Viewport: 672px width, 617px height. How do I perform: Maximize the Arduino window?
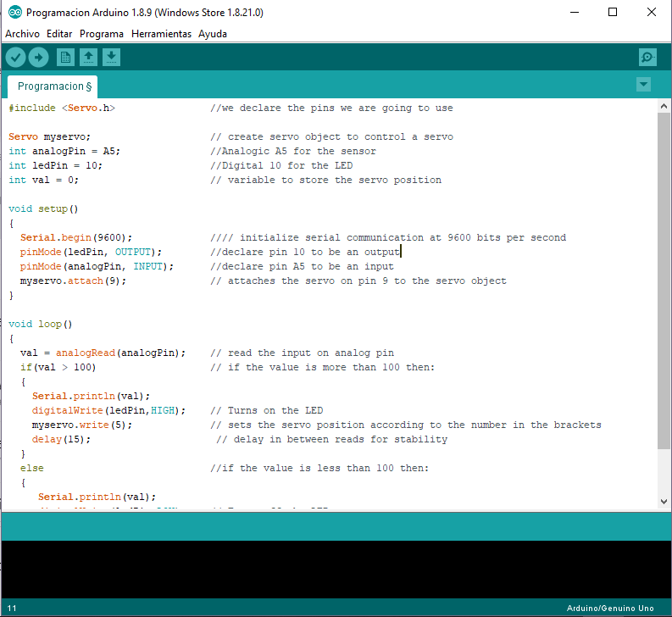pyautogui.click(x=613, y=13)
